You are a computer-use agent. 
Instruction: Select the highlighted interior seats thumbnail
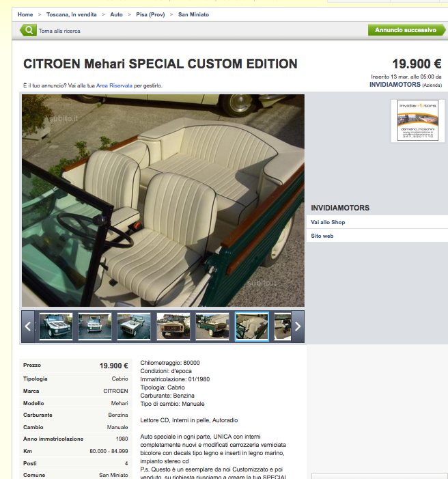(x=252, y=326)
